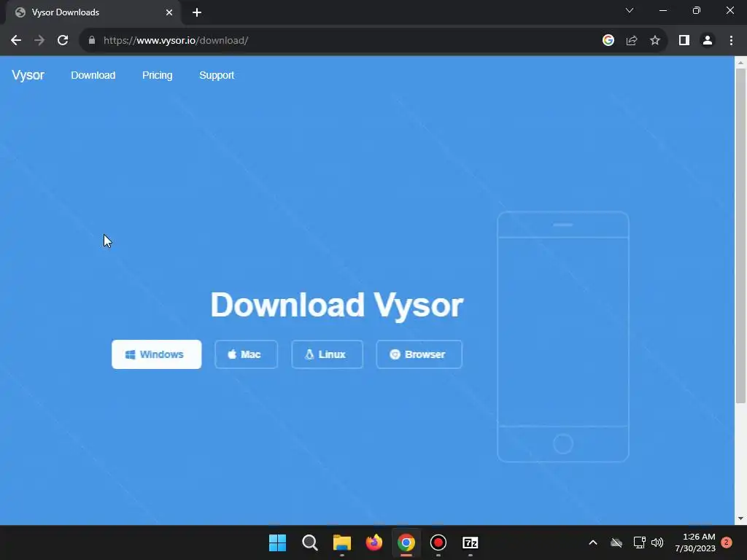The image size is (747, 560).
Task: Go back in browser history
Action: (16, 41)
